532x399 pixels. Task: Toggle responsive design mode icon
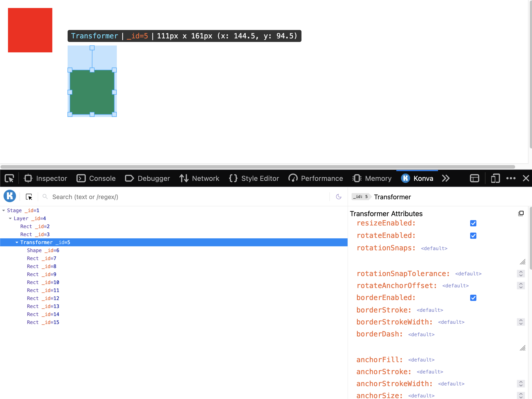click(x=495, y=178)
